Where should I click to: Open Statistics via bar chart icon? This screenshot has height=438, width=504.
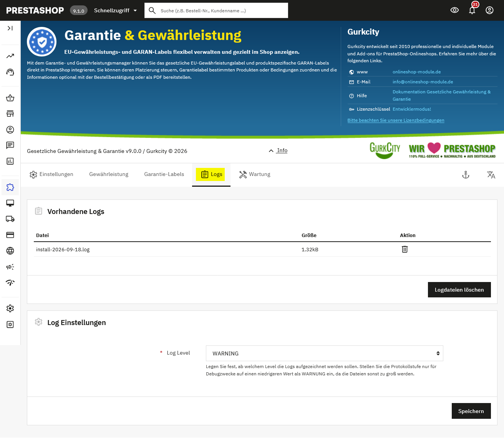click(10, 161)
